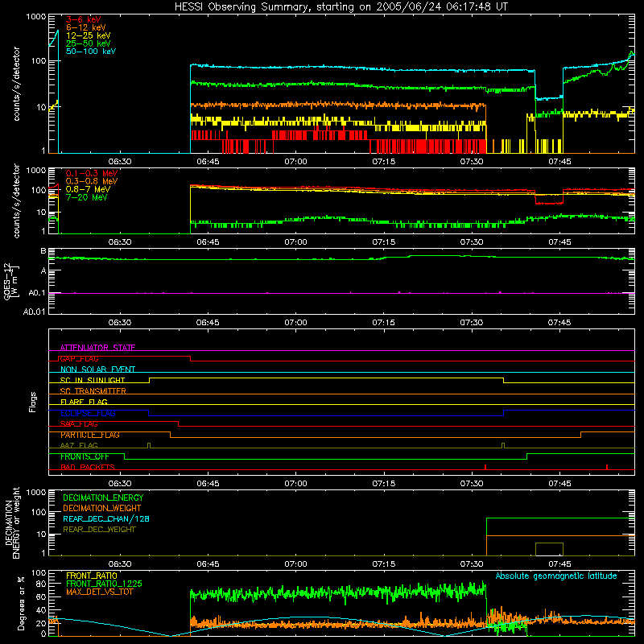Click 06:30 tick label under top plot

tap(120, 162)
